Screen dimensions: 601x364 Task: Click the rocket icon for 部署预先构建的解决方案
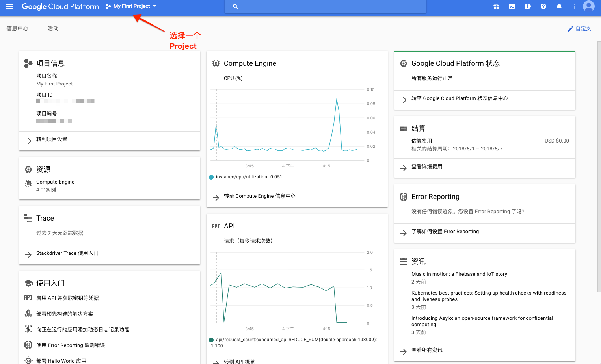point(28,314)
